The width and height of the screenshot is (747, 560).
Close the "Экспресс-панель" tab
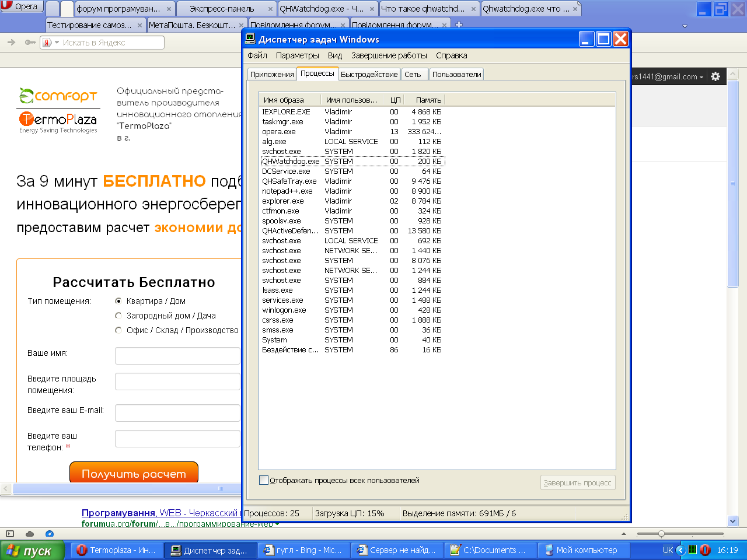click(x=271, y=9)
